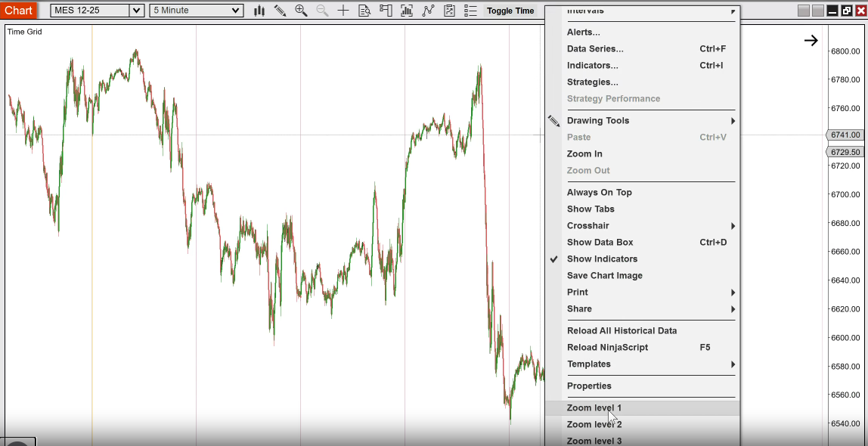Choose Zoom In from the context menu
The image size is (868, 446).
click(642, 153)
